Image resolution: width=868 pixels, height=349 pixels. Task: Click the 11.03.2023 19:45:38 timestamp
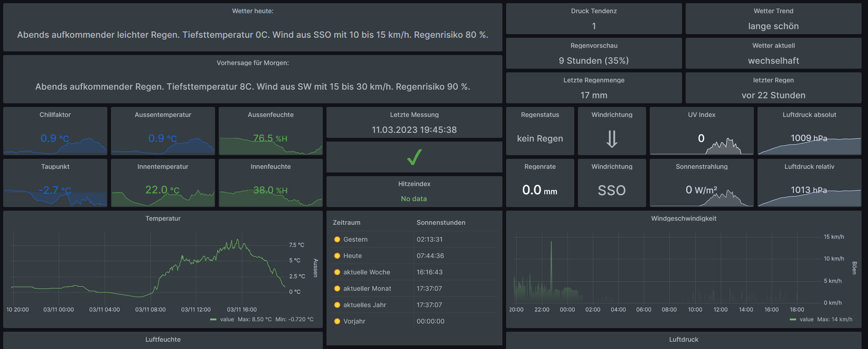tap(414, 130)
